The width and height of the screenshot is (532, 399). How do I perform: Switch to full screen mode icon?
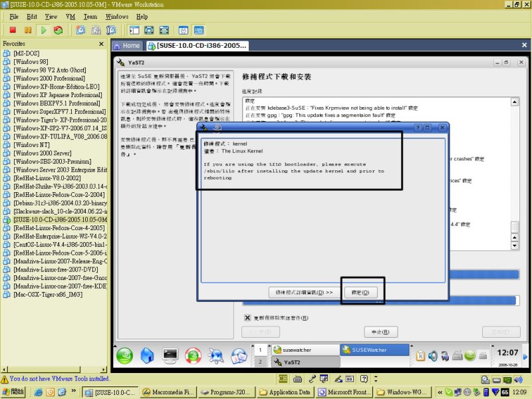149,30
